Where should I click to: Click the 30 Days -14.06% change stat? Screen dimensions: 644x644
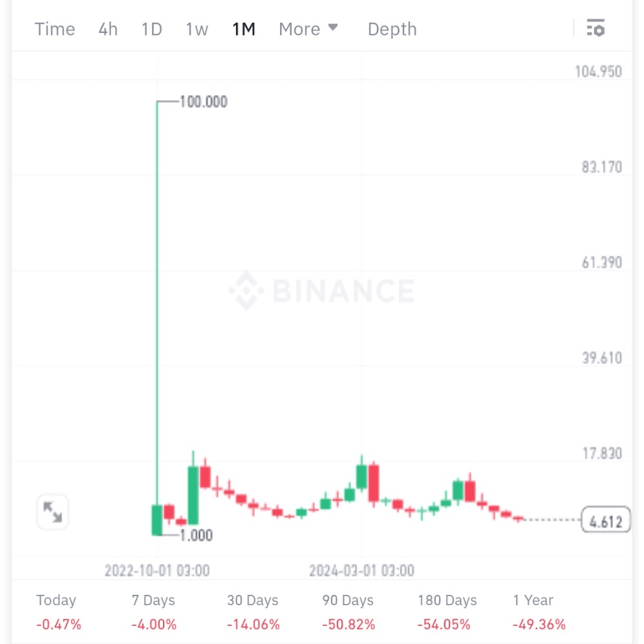click(x=253, y=612)
